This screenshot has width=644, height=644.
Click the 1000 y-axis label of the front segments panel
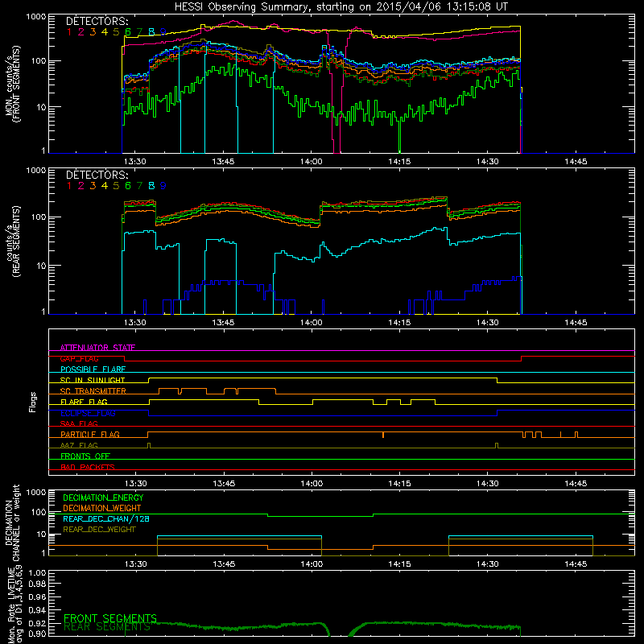tap(36, 17)
